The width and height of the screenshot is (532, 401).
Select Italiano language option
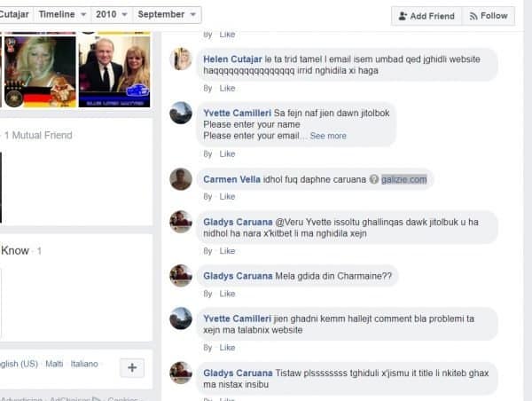(x=85, y=365)
